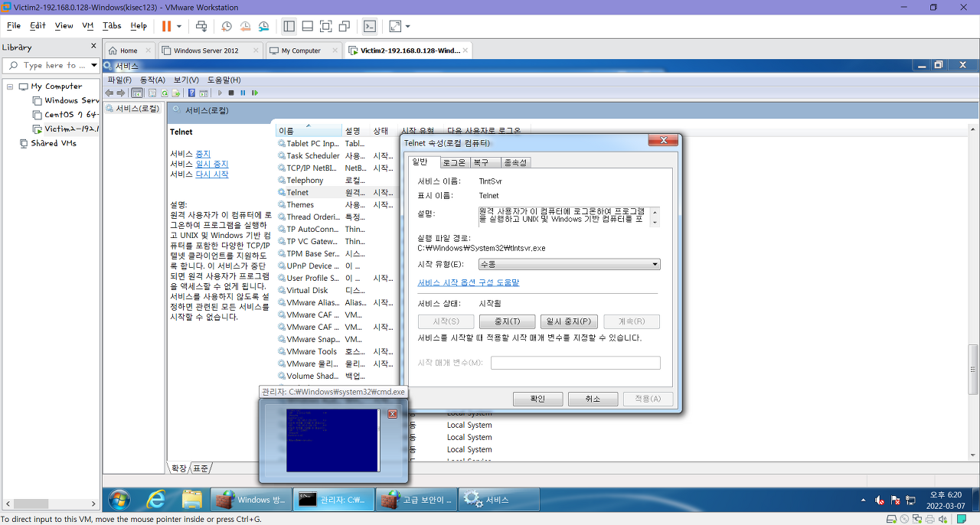Open 보기(V) menu in Services
The width and height of the screenshot is (980, 525).
point(186,80)
